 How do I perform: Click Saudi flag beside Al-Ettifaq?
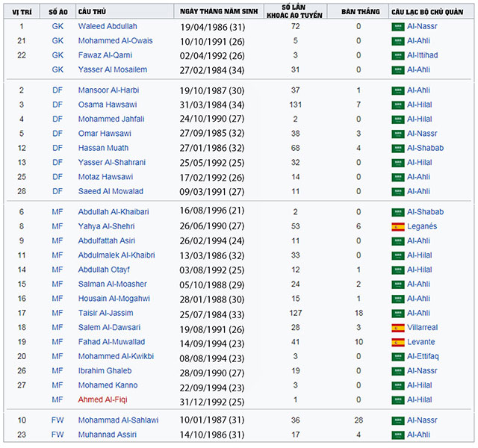tap(398, 357)
